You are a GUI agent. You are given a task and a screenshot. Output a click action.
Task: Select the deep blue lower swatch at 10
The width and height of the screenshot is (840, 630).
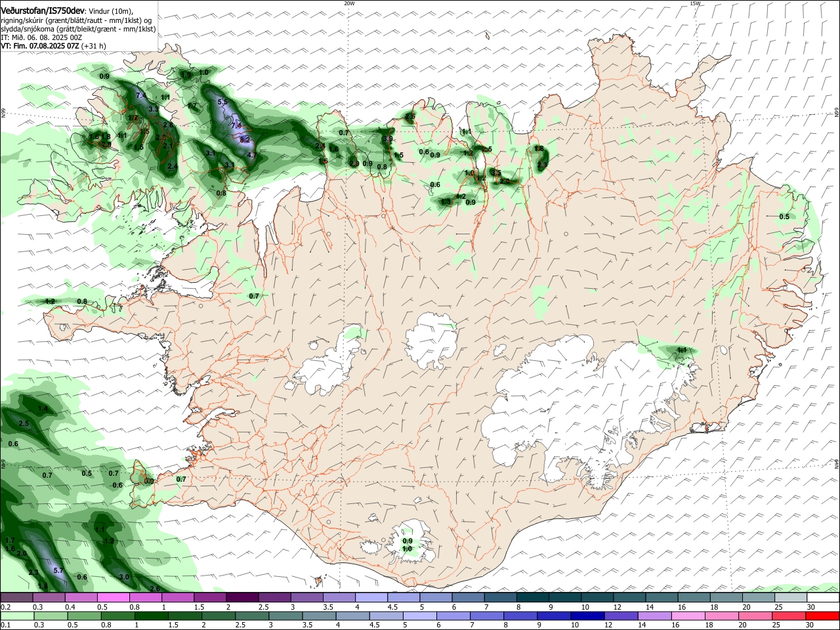point(589,616)
